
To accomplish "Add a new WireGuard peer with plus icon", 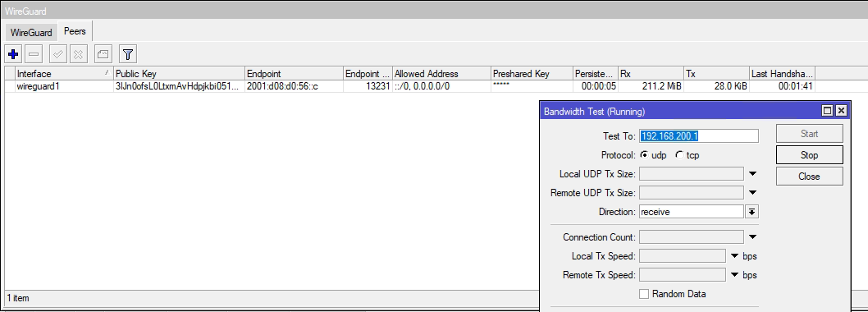I will (13, 54).
